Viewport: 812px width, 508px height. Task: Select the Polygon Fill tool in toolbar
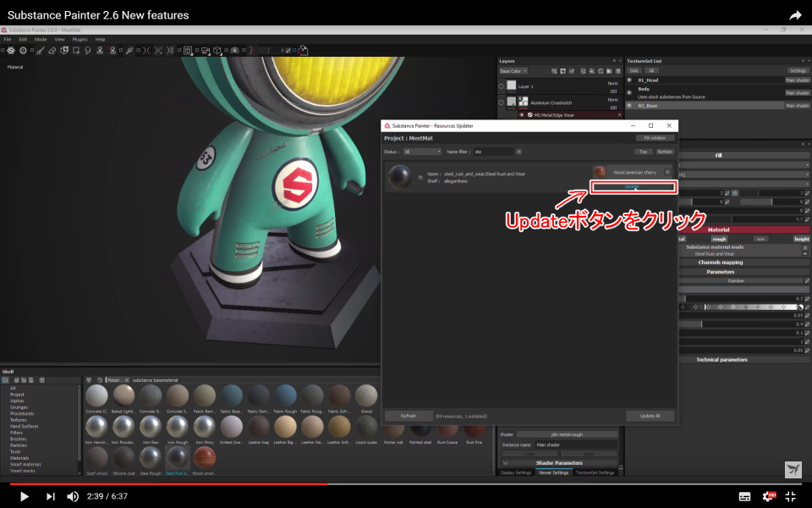coord(76,50)
